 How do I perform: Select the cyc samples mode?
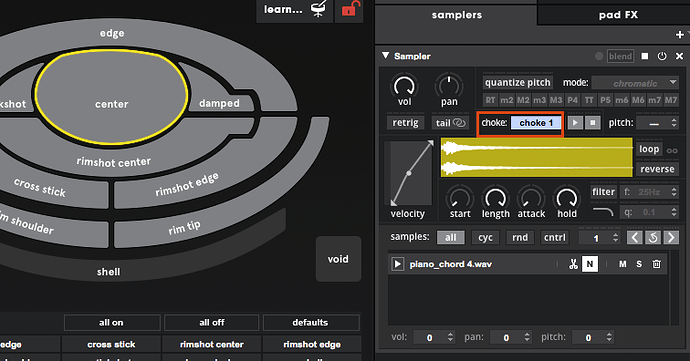pyautogui.click(x=485, y=238)
